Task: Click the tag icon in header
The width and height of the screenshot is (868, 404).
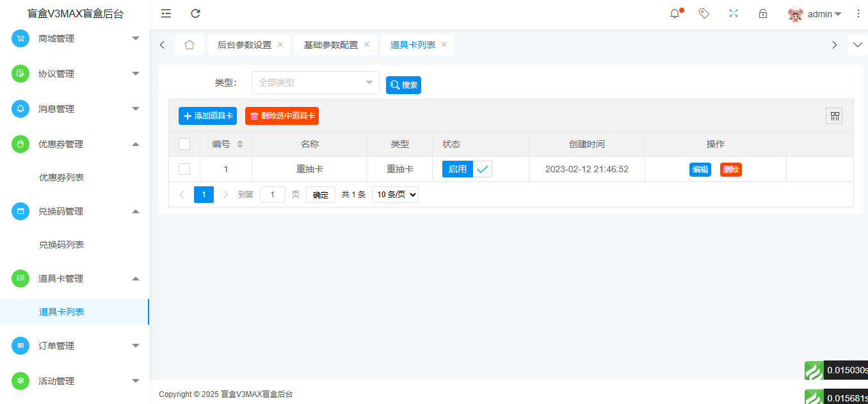Action: tap(704, 13)
